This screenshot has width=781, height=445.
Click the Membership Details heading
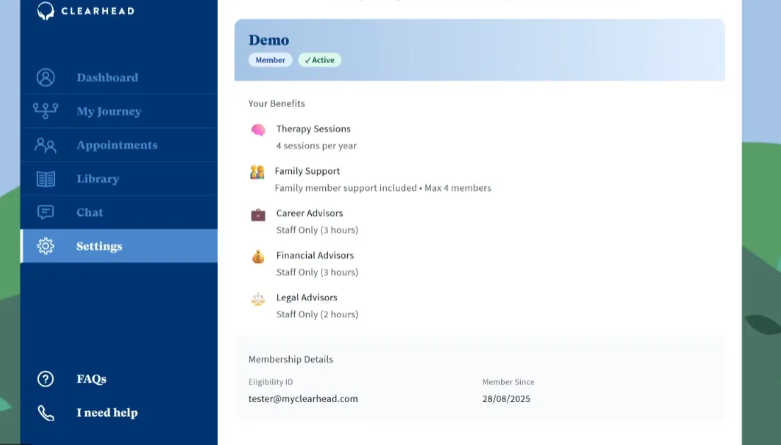tap(291, 359)
